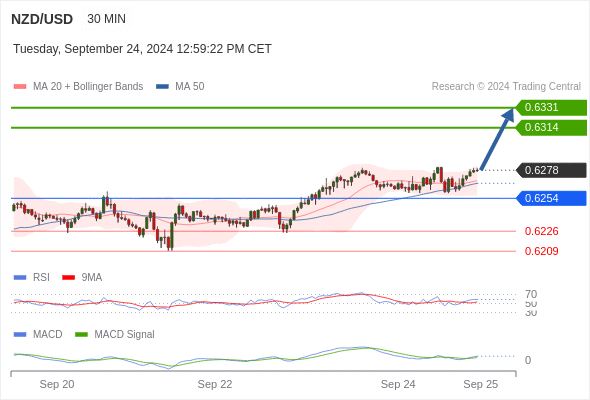Click the blue 0.6254 pivot price tag
Viewport: 590px width, 400px height.
click(x=551, y=198)
